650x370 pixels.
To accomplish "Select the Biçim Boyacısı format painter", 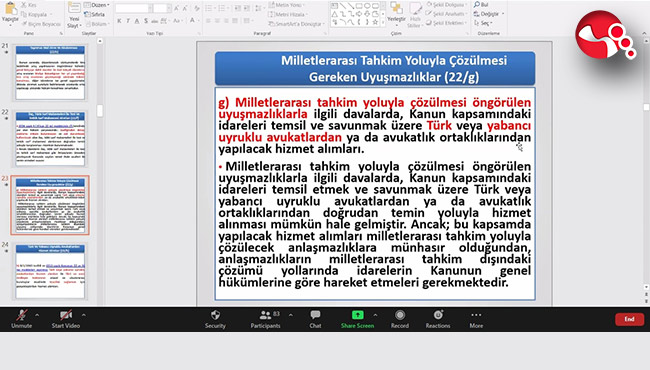I will pos(41,24).
